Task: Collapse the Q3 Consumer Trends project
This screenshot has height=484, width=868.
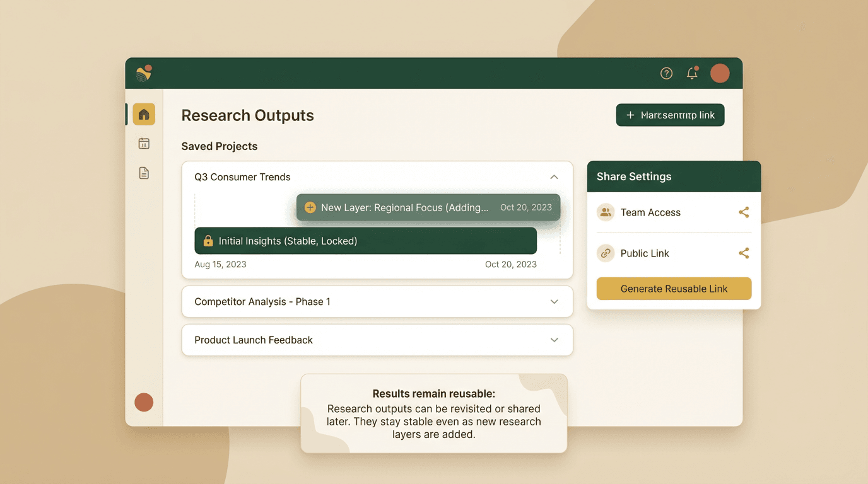Action: (x=554, y=177)
